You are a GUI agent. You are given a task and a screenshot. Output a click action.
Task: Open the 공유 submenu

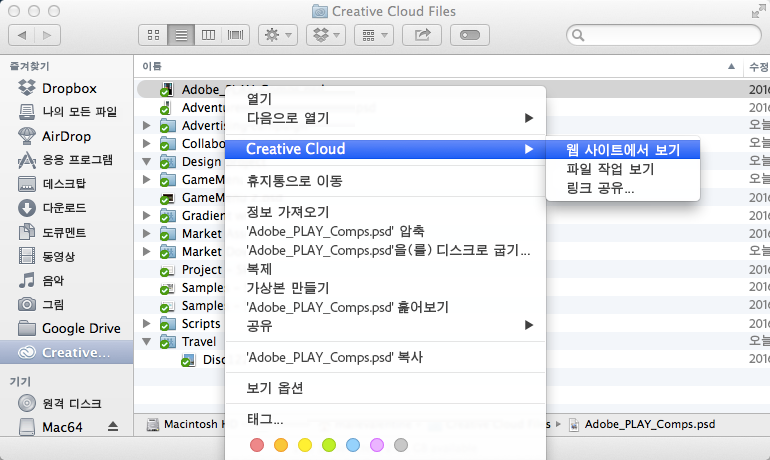point(385,326)
